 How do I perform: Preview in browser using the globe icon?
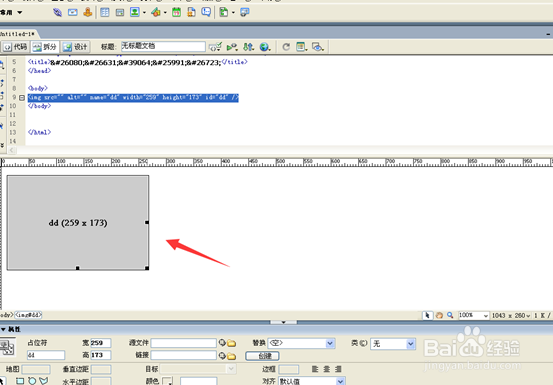point(265,47)
